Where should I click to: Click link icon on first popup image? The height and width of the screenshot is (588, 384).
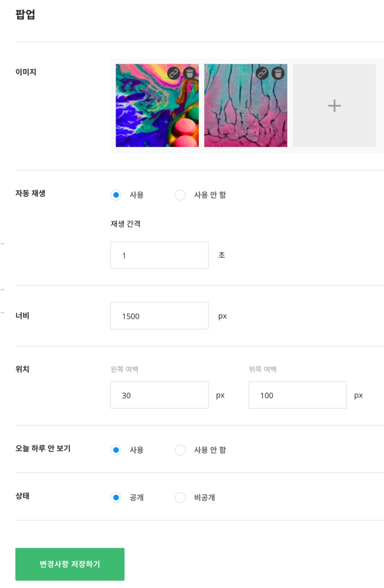coord(174,73)
